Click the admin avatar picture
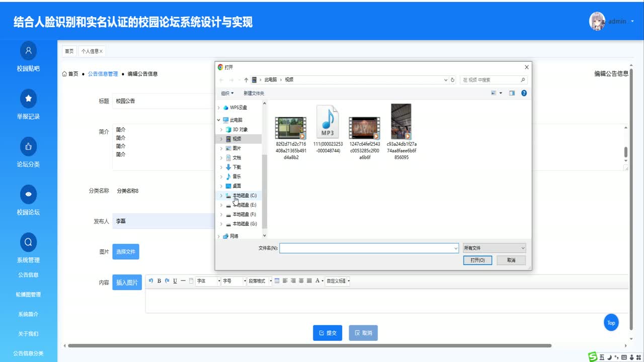Viewport: 644px width, 362px height. (x=597, y=21)
